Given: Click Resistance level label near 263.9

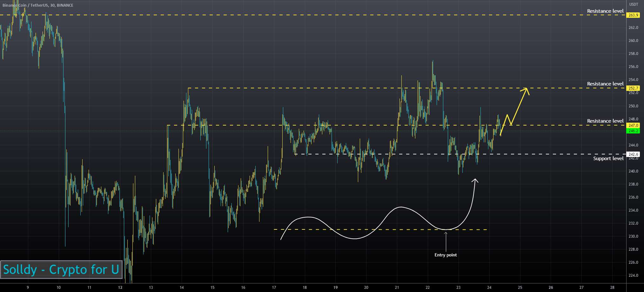Looking at the screenshot, I should 605,11.
